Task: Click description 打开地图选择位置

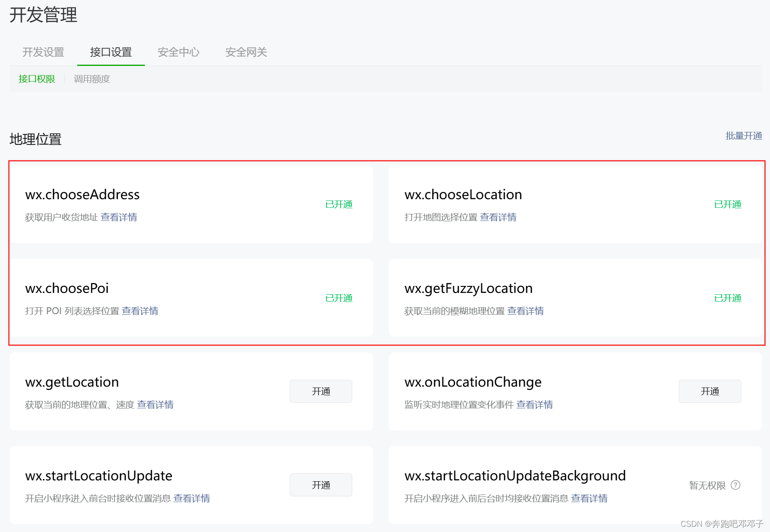Action: pos(441,217)
